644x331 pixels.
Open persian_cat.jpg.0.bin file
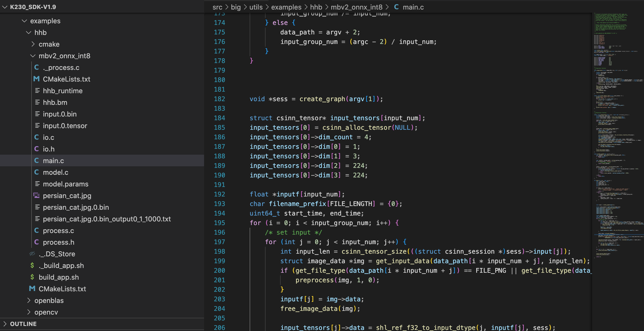[102, 207]
